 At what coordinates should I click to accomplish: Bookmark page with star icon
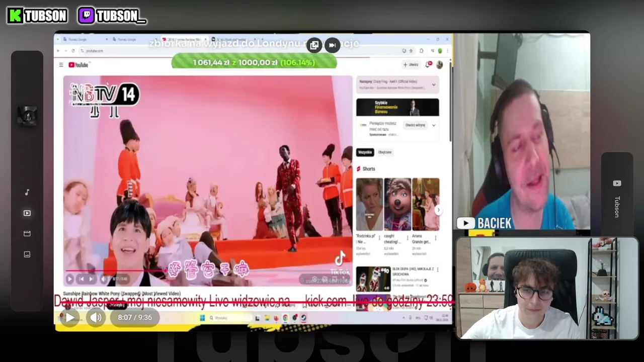[x=411, y=51]
